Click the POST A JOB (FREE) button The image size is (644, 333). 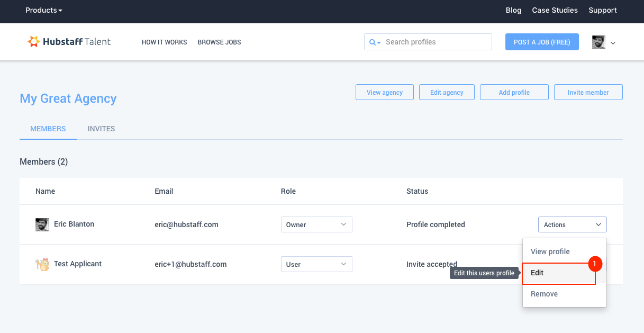542,42
